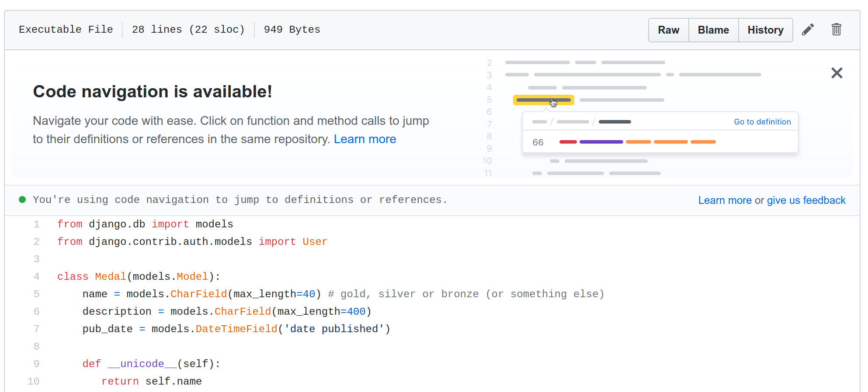Open the Blame view

(713, 30)
